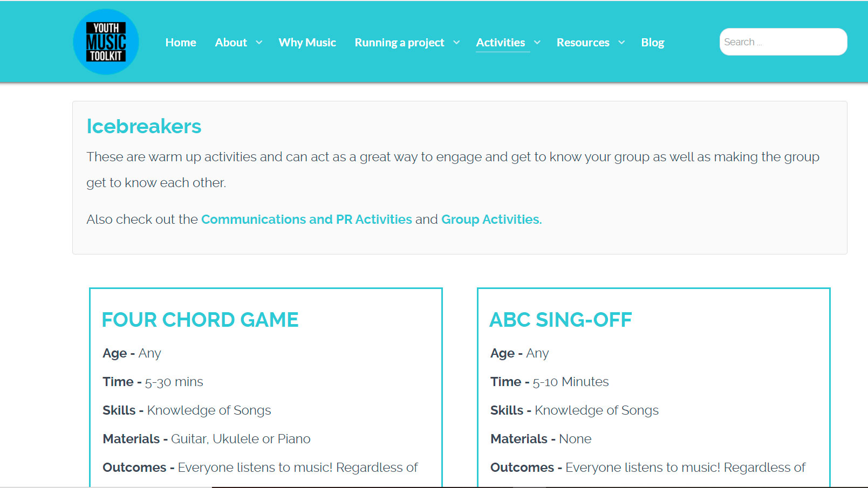Screen dimensions: 868x488
Task: Expand the Activities dropdown arrow
Action: 537,43
